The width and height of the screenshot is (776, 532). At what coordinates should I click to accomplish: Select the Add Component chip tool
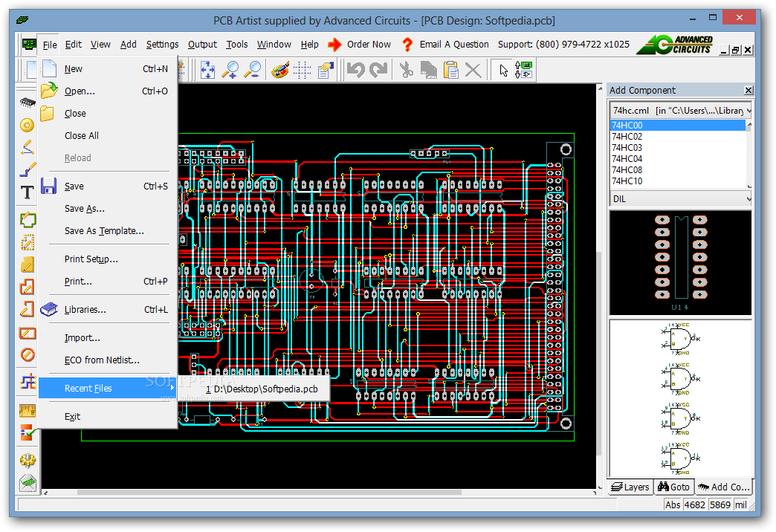(x=28, y=103)
